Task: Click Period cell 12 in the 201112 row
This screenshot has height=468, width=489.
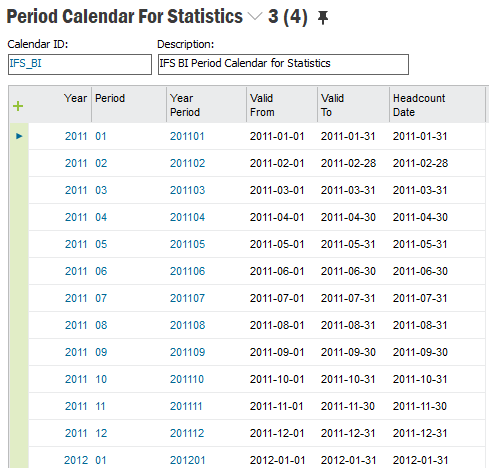Action: pyautogui.click(x=101, y=433)
